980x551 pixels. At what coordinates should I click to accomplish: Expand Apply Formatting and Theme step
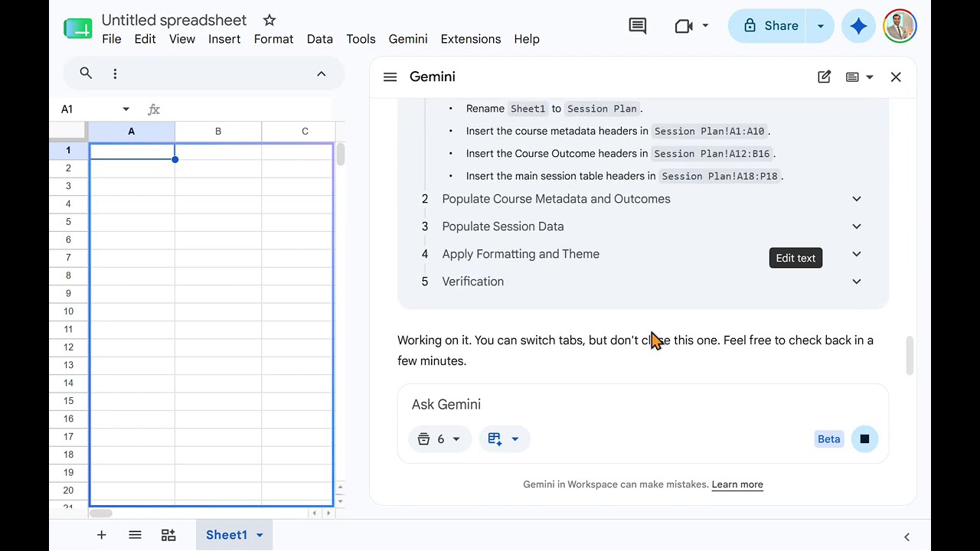tap(857, 254)
